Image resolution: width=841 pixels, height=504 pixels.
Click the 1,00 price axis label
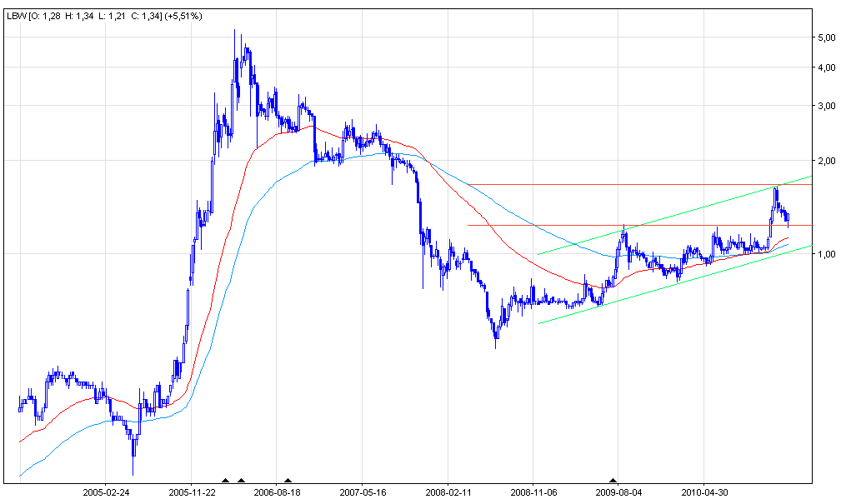pos(827,255)
